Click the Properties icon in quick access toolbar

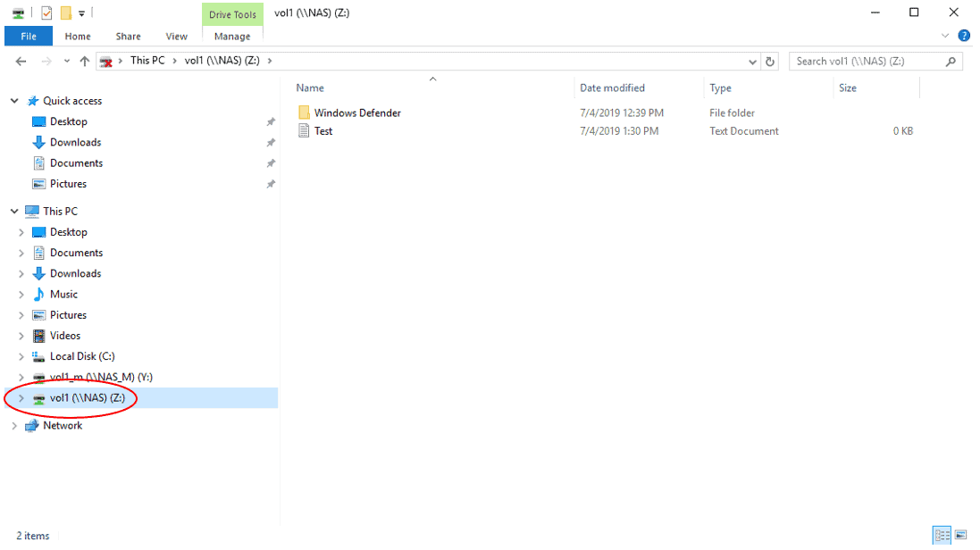click(x=46, y=12)
